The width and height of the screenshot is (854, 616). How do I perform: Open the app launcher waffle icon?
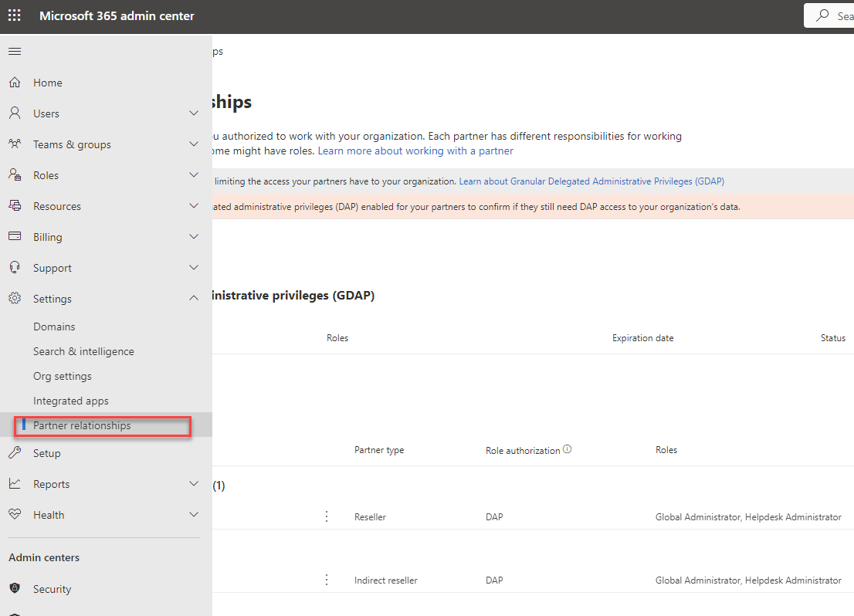click(x=15, y=15)
